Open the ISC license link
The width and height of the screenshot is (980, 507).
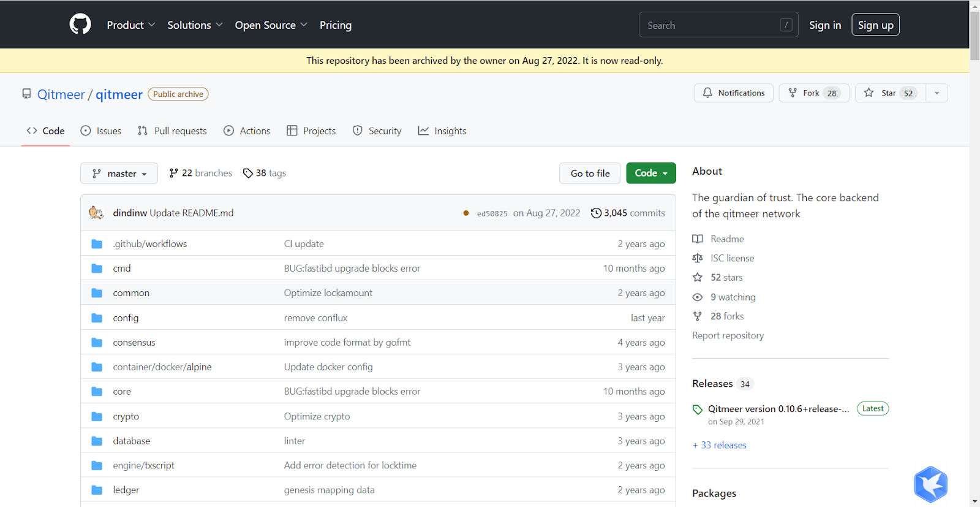(x=723, y=258)
